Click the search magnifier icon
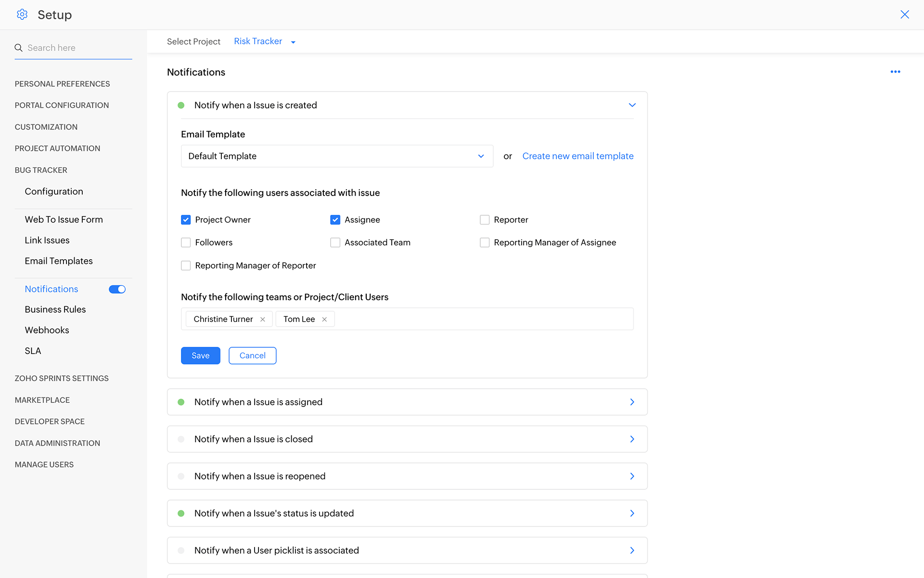Screen dimensions: 924x578 [19, 48]
